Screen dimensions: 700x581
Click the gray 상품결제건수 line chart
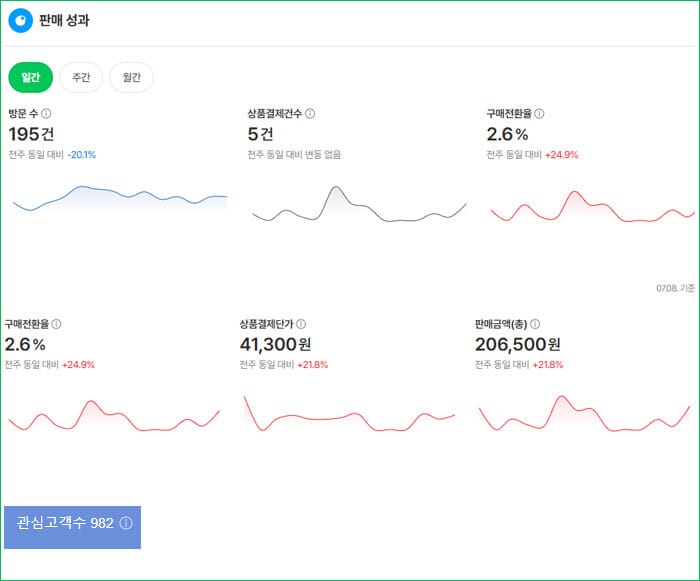click(359, 204)
